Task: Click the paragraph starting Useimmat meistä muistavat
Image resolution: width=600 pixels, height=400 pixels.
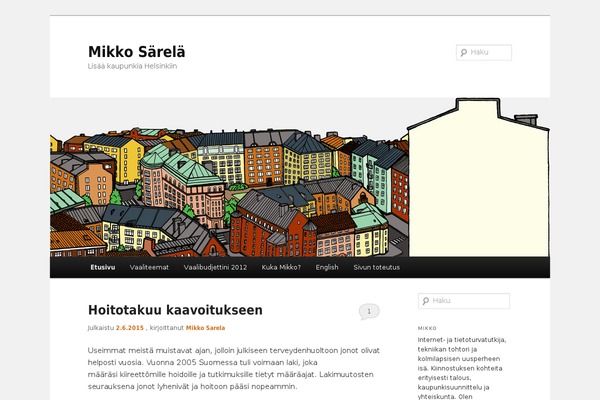Action: (x=234, y=368)
